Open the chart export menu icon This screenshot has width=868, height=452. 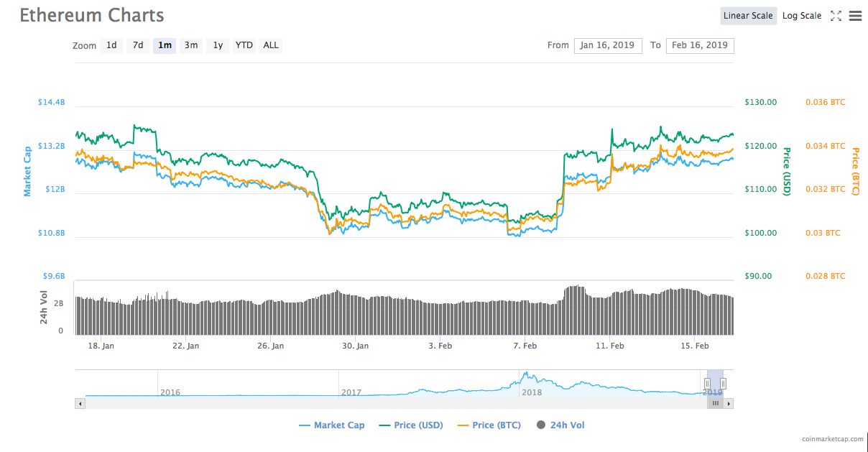tap(855, 15)
